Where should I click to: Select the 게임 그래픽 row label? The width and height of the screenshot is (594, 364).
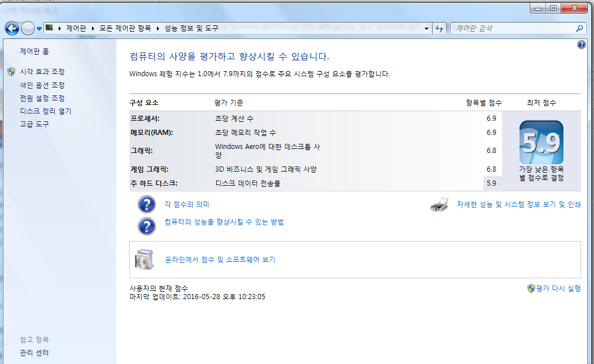(x=149, y=169)
